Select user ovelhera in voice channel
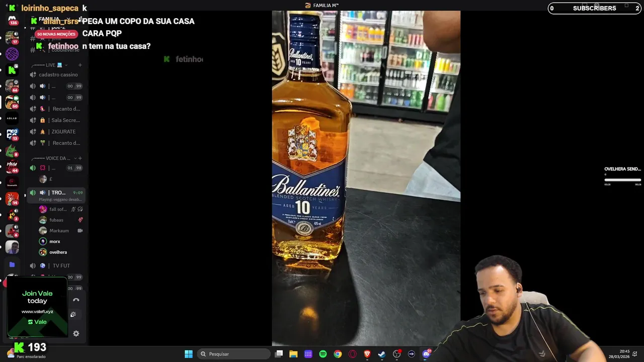 pyautogui.click(x=61, y=252)
